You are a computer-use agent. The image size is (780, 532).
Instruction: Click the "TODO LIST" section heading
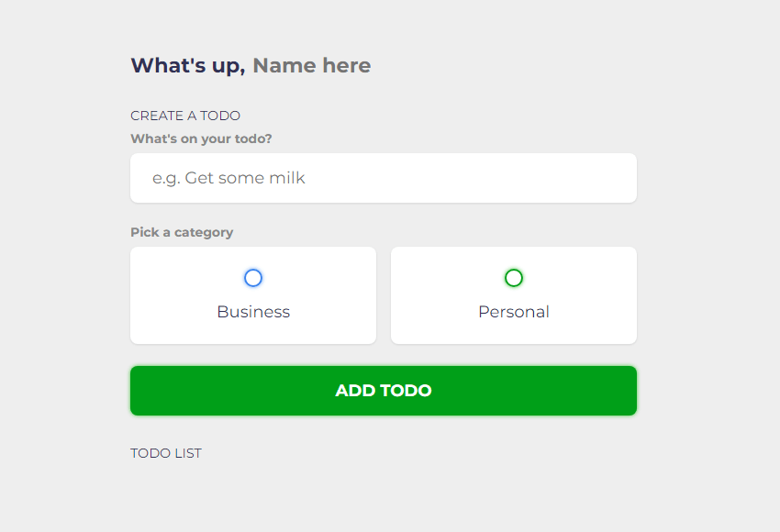(x=166, y=453)
